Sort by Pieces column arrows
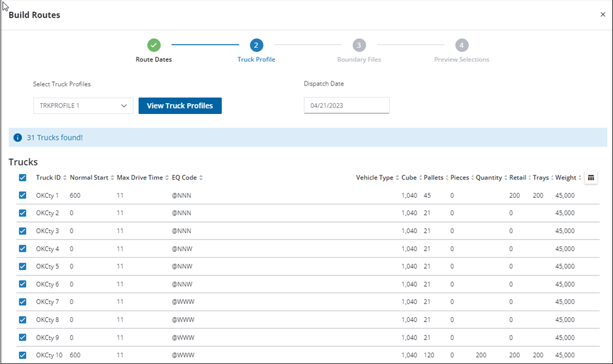Screen dimensions: 613x364 click(x=472, y=178)
